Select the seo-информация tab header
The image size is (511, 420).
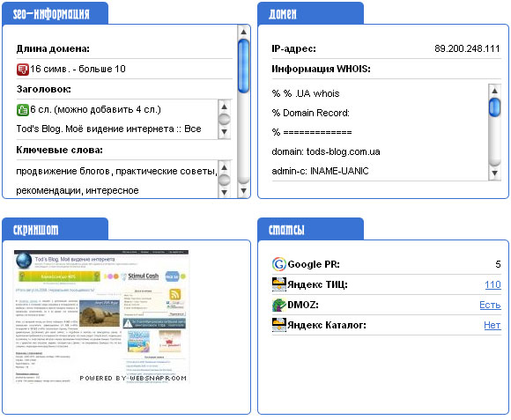click(x=55, y=13)
